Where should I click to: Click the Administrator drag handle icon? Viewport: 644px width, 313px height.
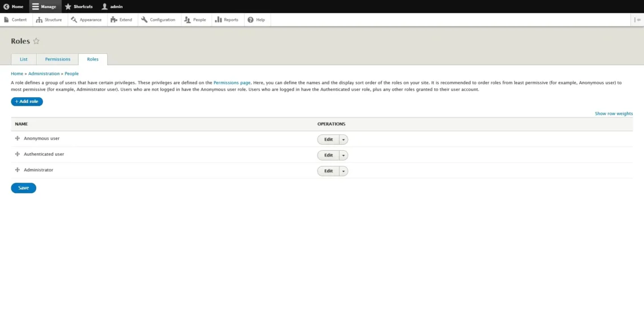18,169
